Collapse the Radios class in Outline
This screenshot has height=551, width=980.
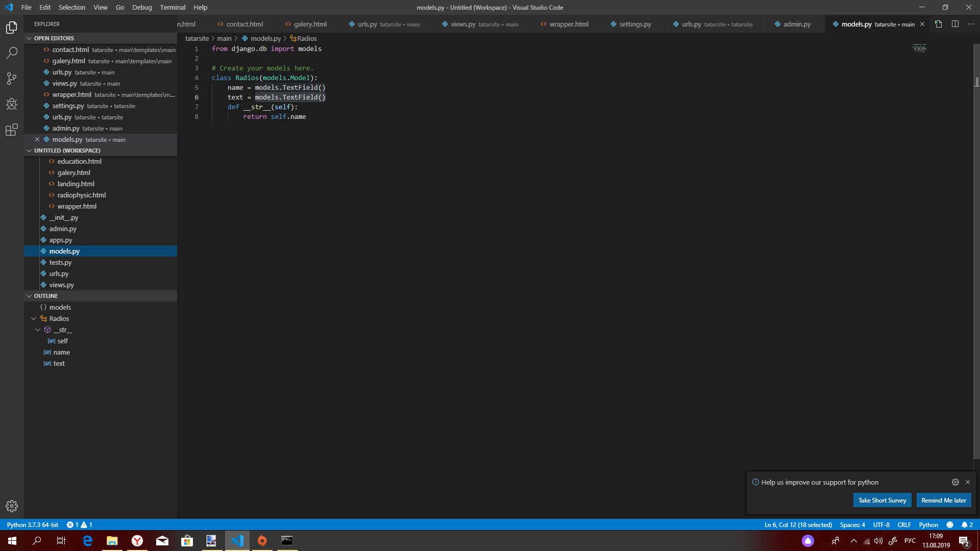coord(34,318)
